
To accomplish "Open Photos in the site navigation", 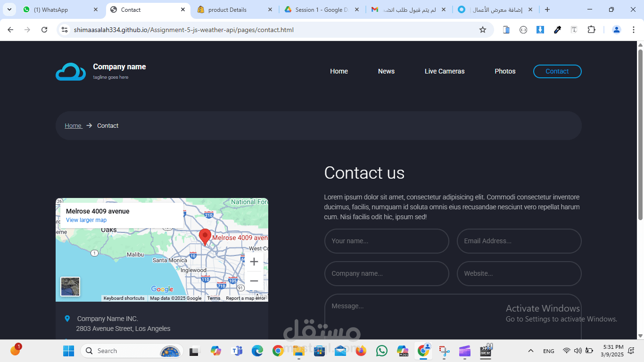I will click(505, 71).
